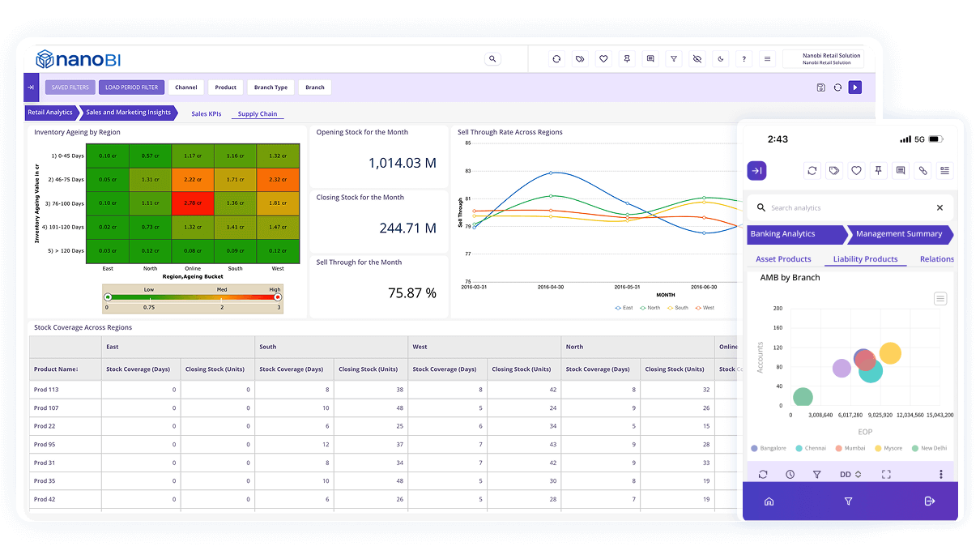Click the left handle of the heatmap range slider
This screenshot has width=980, height=559.
pos(108,297)
